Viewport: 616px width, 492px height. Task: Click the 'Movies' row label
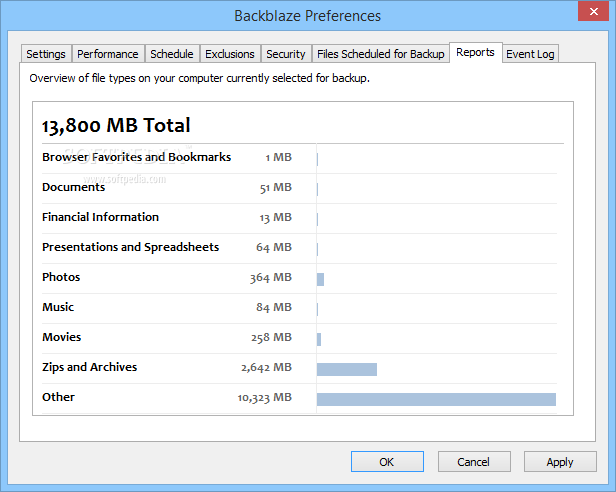(x=61, y=337)
